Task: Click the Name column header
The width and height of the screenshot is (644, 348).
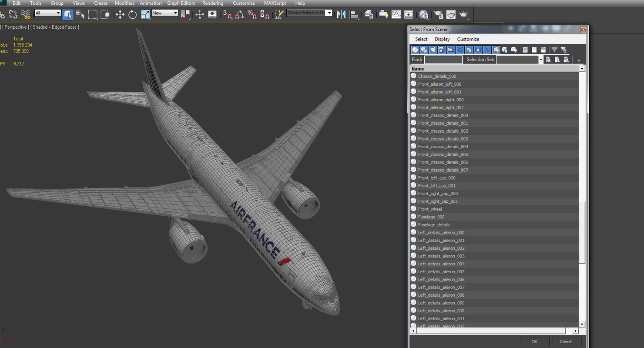Action: pyautogui.click(x=495, y=69)
